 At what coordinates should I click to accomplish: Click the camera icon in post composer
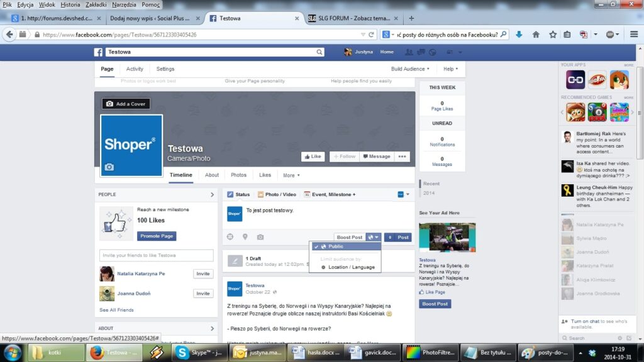pyautogui.click(x=260, y=237)
